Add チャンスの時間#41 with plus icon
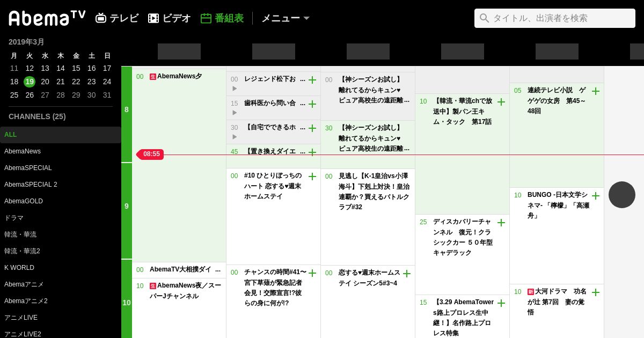 pos(312,273)
